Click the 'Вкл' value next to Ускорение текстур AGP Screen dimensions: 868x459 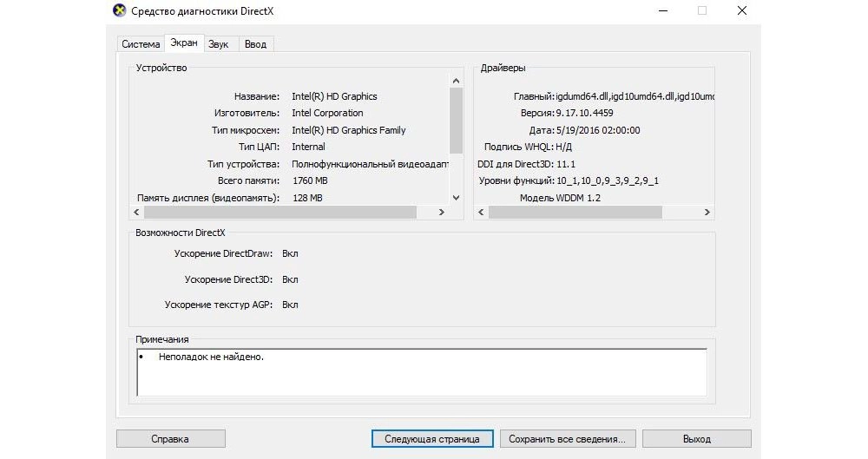tap(290, 305)
